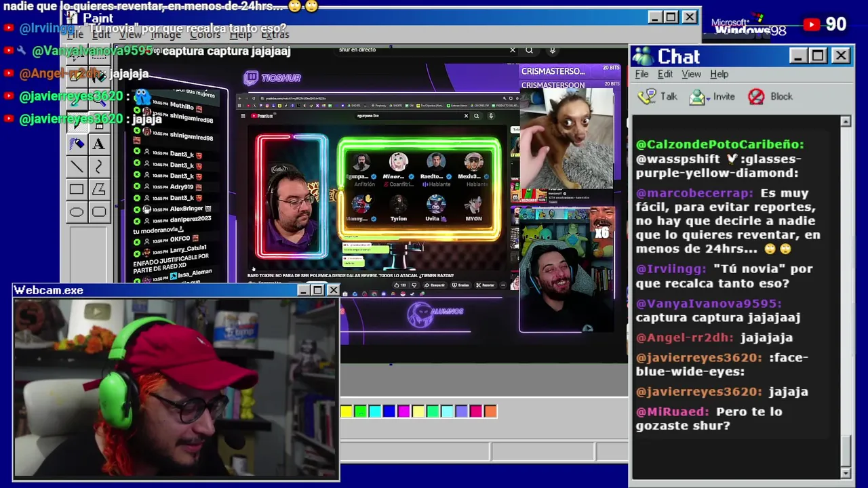Close the Webcam.exe window
868x488 pixels.
(333, 290)
